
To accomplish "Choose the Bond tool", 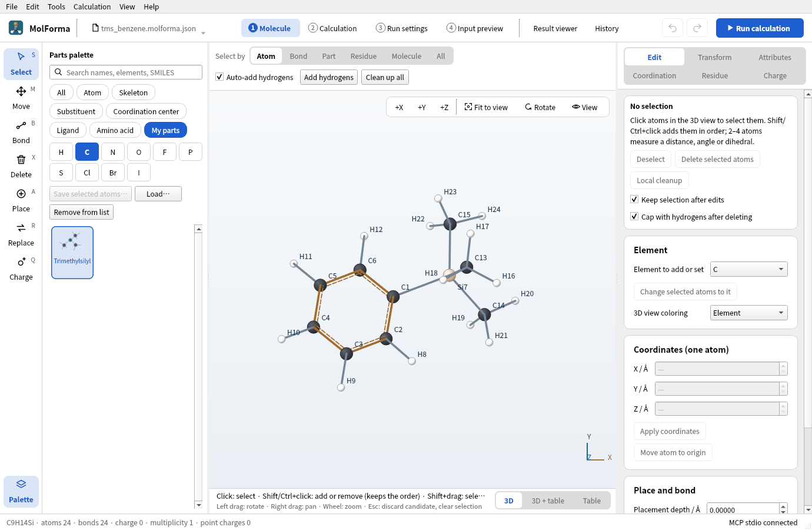I will click(21, 132).
